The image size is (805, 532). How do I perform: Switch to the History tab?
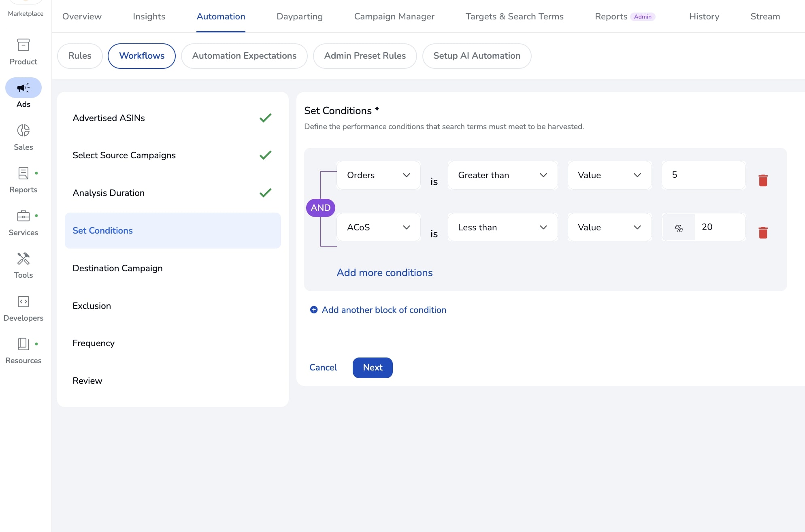[x=704, y=16]
